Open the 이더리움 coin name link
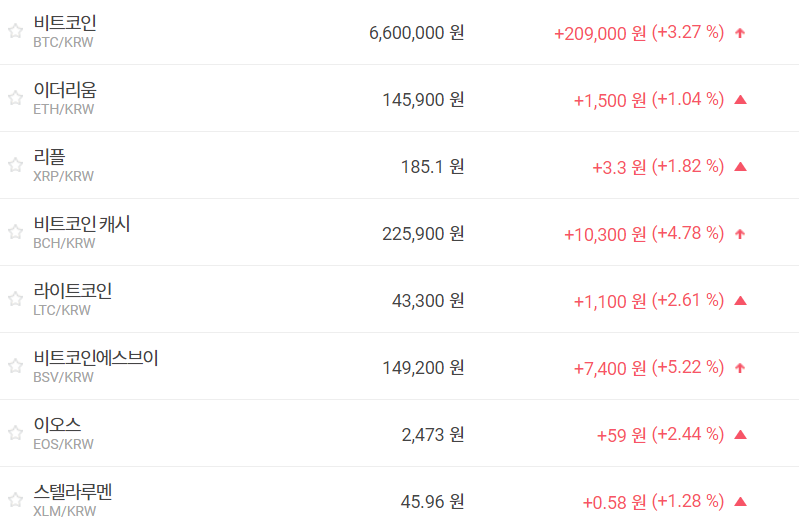Image resolution: width=799 pixels, height=532 pixels. pyautogui.click(x=65, y=90)
